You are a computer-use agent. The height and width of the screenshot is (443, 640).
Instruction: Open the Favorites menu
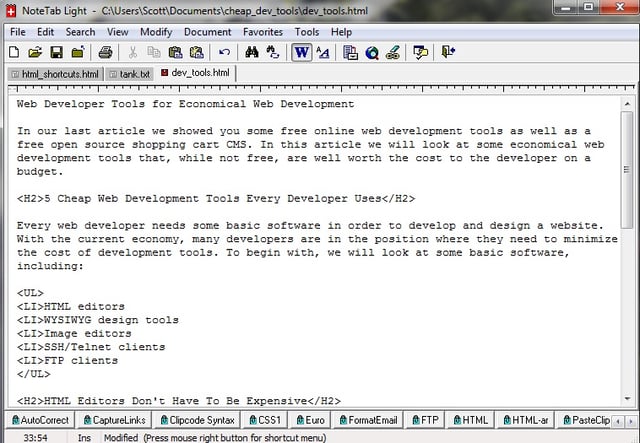(x=263, y=32)
